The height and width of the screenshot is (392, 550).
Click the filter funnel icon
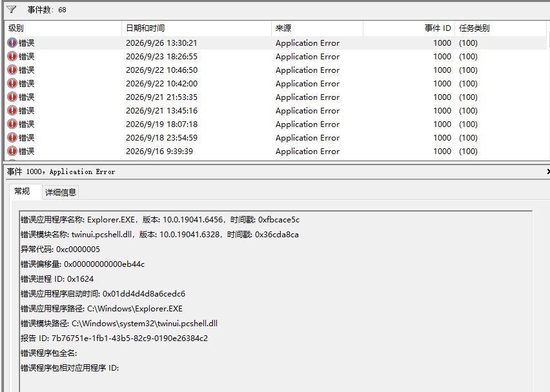11,10
